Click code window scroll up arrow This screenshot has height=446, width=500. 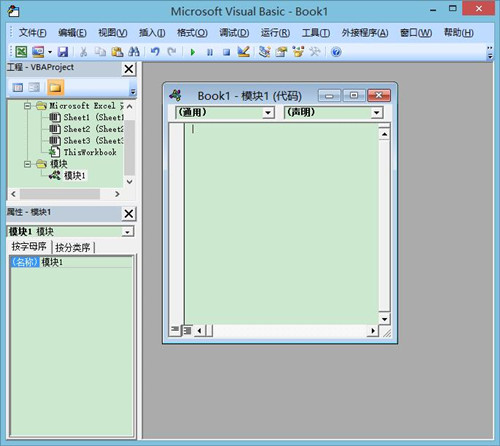[x=384, y=134]
